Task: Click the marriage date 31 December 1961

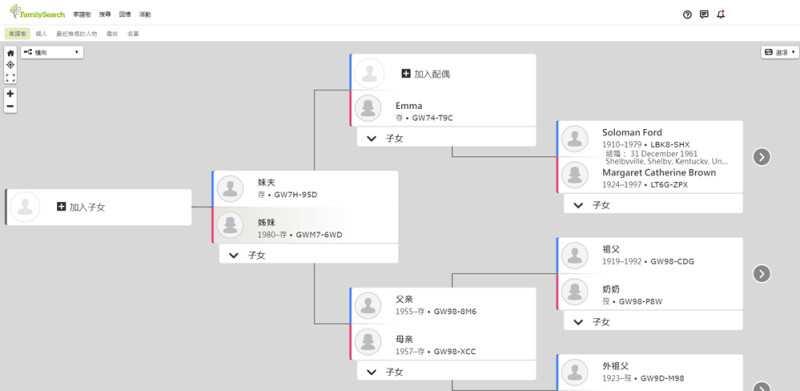Action: [664, 154]
